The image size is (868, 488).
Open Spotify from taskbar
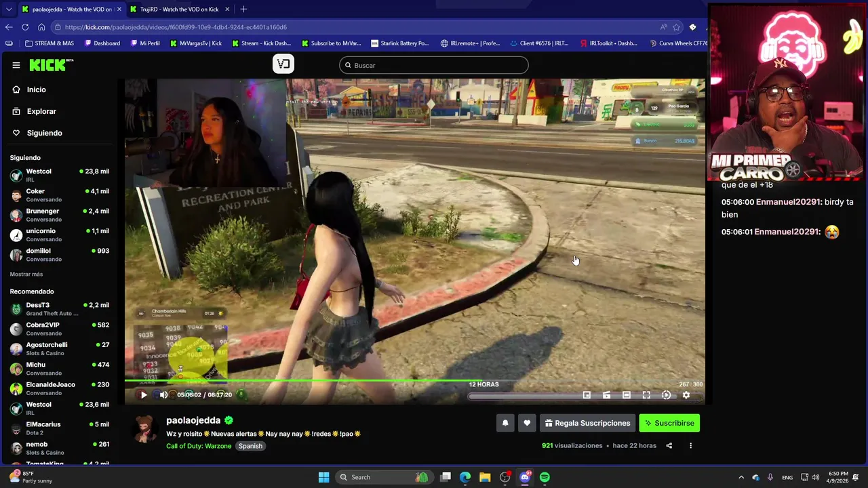pyautogui.click(x=545, y=477)
